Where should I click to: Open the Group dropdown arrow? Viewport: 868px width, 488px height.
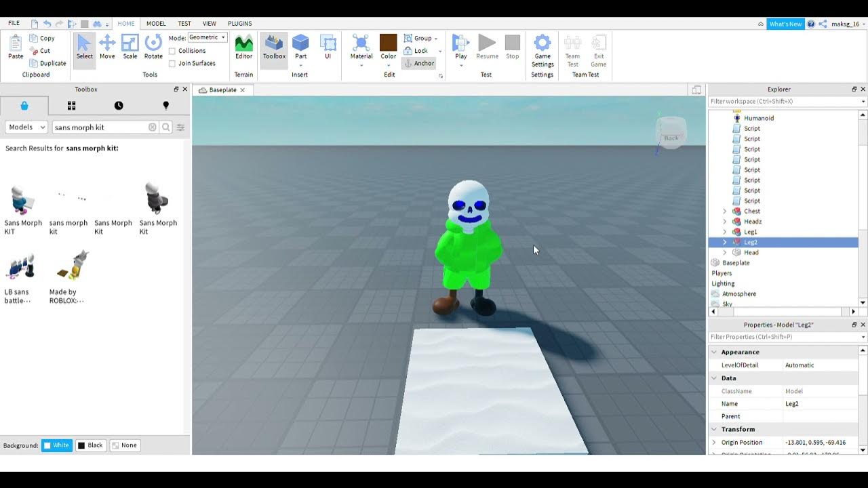(x=435, y=39)
